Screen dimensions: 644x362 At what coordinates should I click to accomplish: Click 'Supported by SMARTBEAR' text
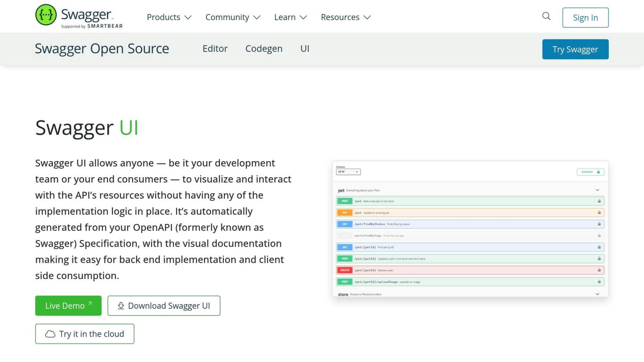[92, 26]
